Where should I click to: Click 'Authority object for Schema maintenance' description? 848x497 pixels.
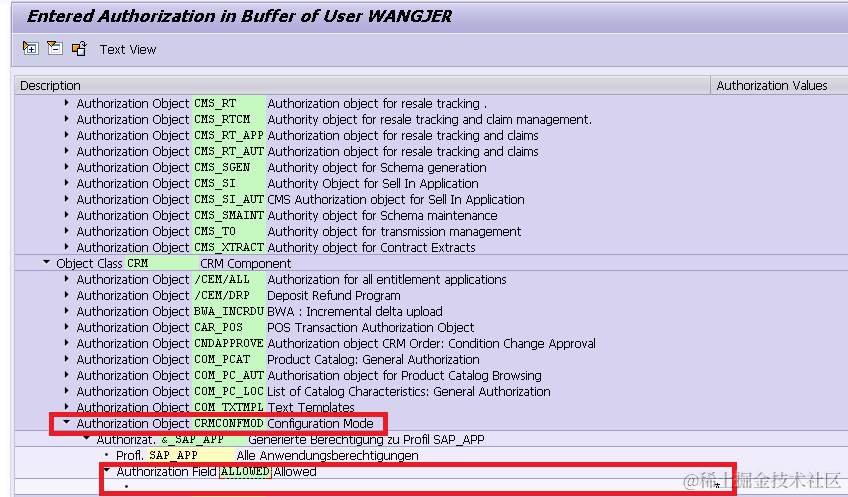click(x=382, y=215)
